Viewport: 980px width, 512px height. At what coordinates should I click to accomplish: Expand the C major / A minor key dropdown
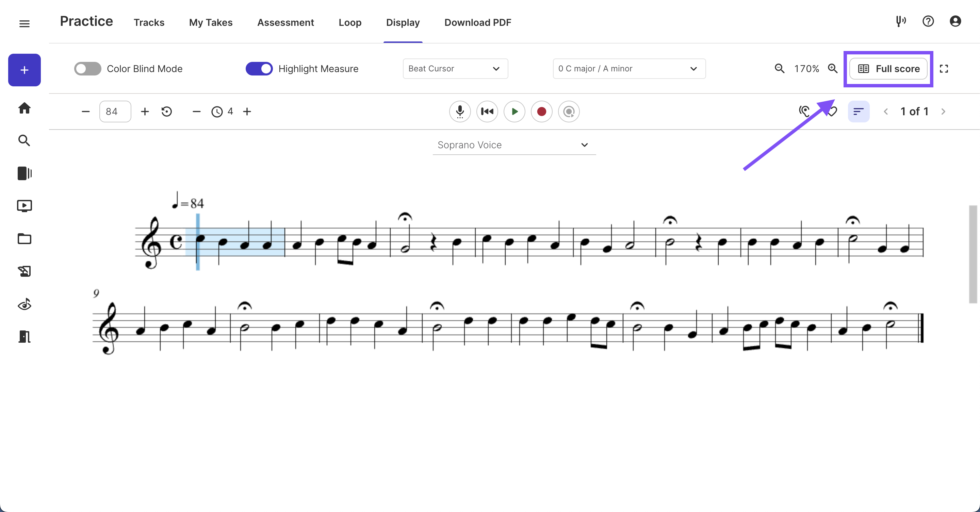pos(629,69)
